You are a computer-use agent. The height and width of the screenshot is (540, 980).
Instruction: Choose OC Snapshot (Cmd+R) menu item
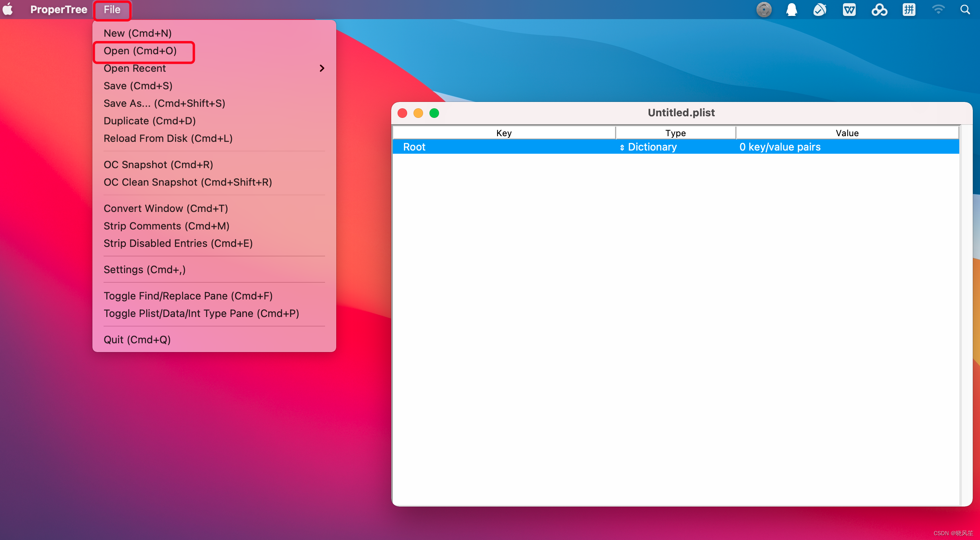[x=158, y=164]
